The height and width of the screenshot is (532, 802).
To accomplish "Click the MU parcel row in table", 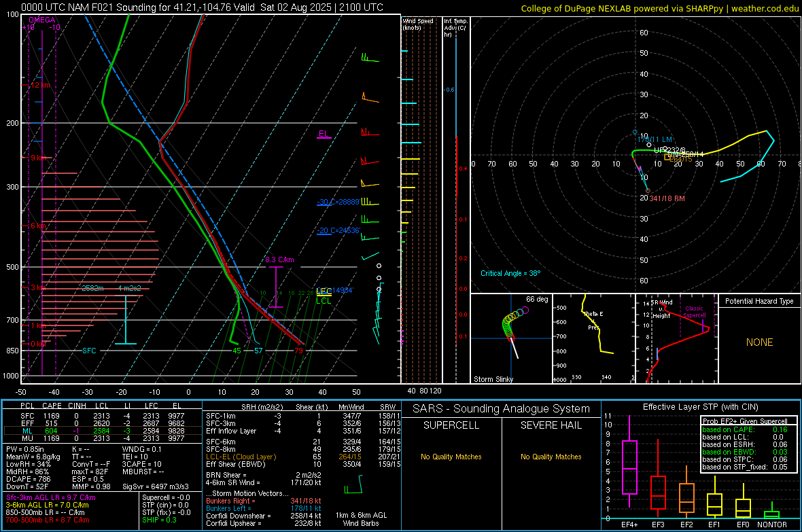I will [103, 438].
